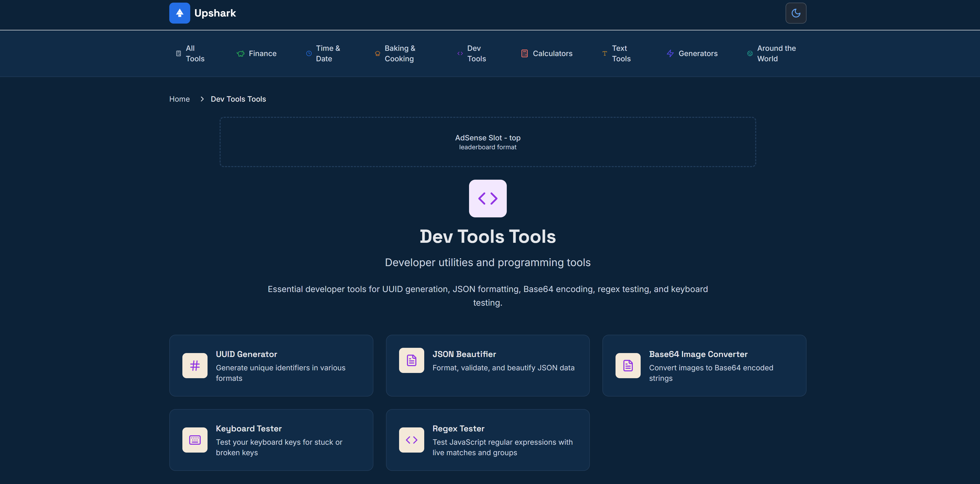Click the JSON Beautifier document icon
Image resolution: width=980 pixels, height=484 pixels.
411,360
